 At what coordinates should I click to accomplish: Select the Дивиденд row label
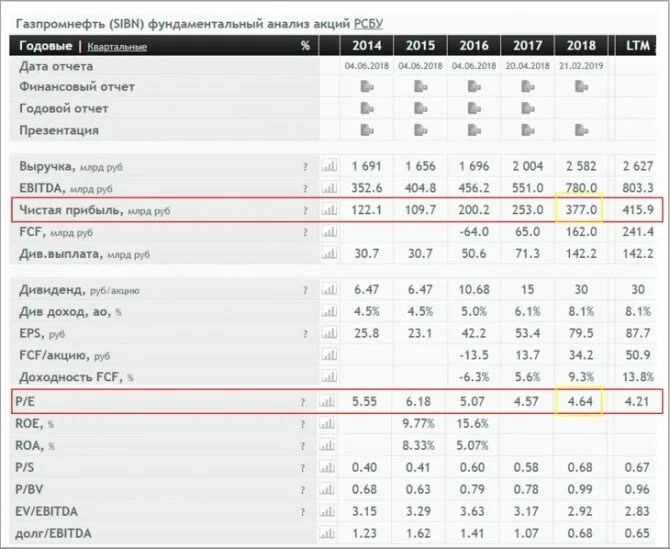79,290
